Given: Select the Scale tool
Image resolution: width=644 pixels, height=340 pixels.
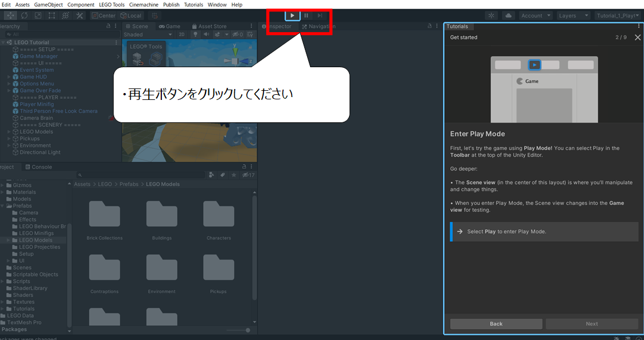Looking at the screenshot, I should click(x=38, y=16).
